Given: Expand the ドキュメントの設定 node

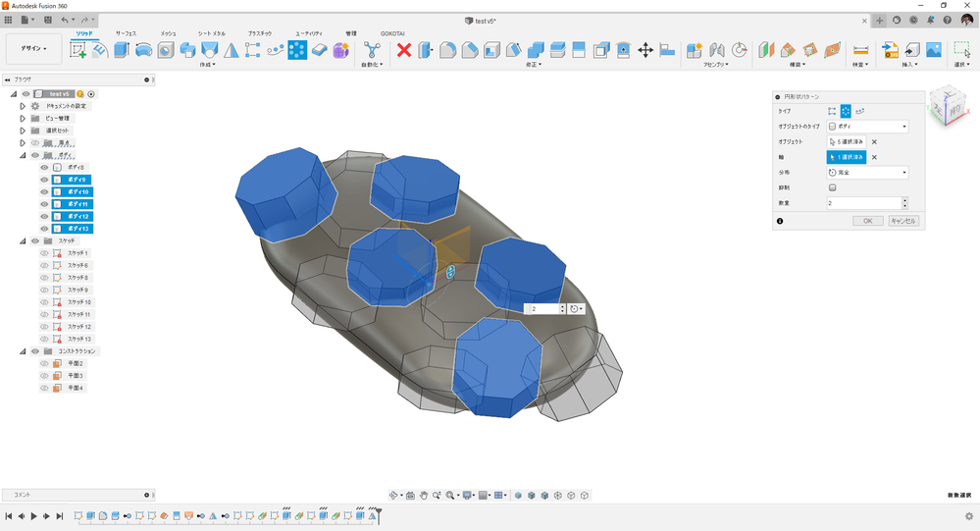Looking at the screenshot, I should 23,106.
